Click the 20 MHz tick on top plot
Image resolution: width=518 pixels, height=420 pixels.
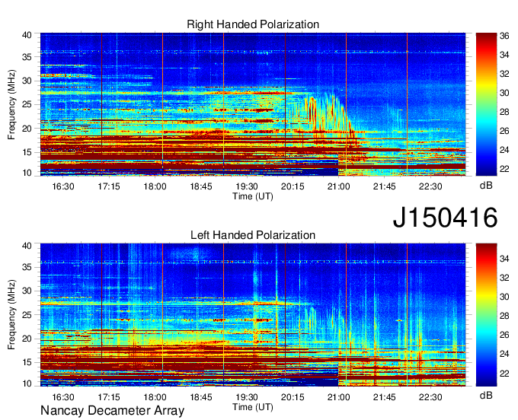(x=27, y=129)
